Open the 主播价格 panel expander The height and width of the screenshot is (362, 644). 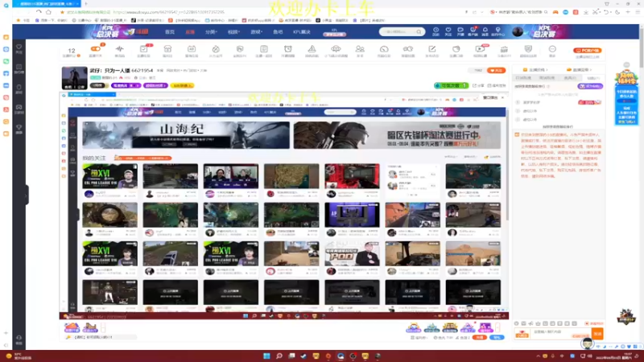535,70
